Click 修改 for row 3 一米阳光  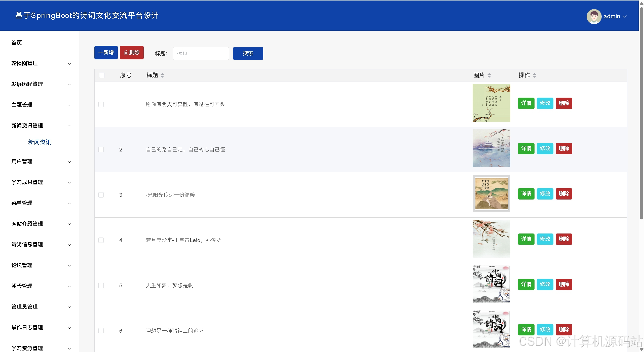click(x=545, y=194)
